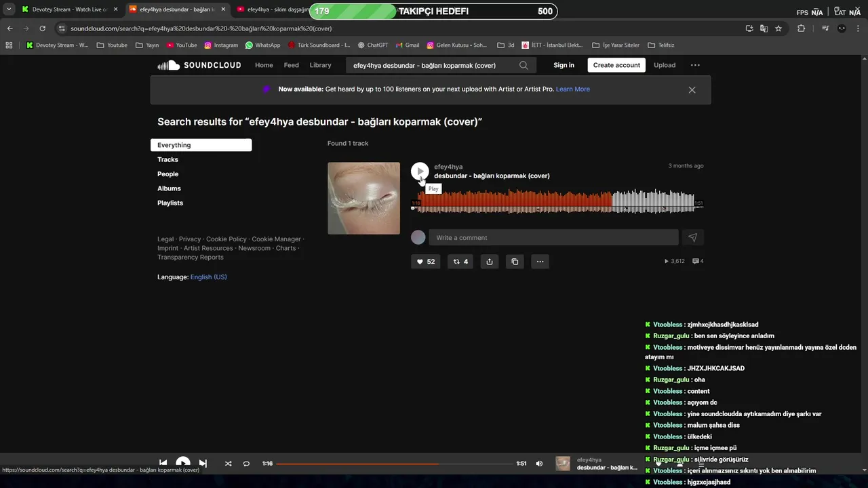Send the comment with paper plane icon
The height and width of the screenshot is (488, 868).
692,237
